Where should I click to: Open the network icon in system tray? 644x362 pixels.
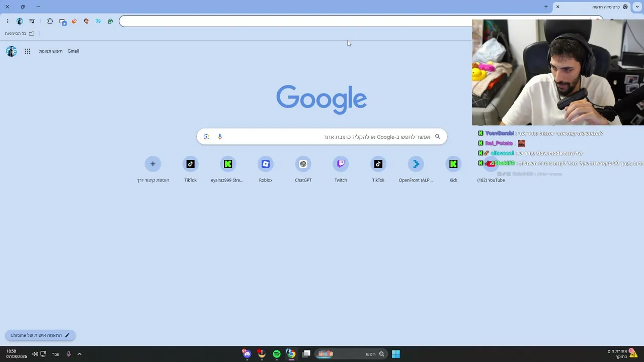(x=44, y=354)
